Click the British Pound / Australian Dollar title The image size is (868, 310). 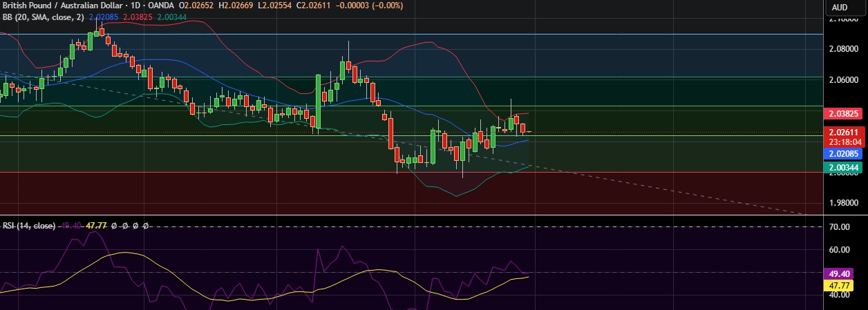[x=61, y=6]
